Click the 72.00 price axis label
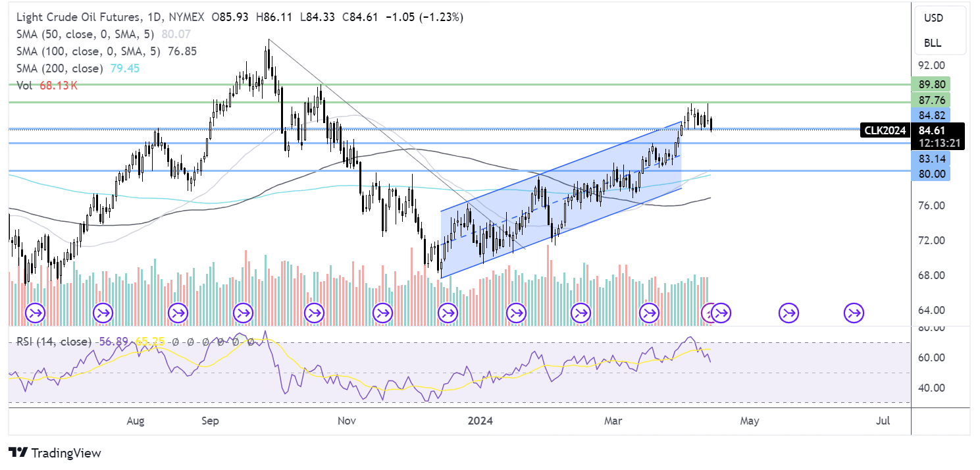Viewport: 980px width, 470px height. coord(933,240)
